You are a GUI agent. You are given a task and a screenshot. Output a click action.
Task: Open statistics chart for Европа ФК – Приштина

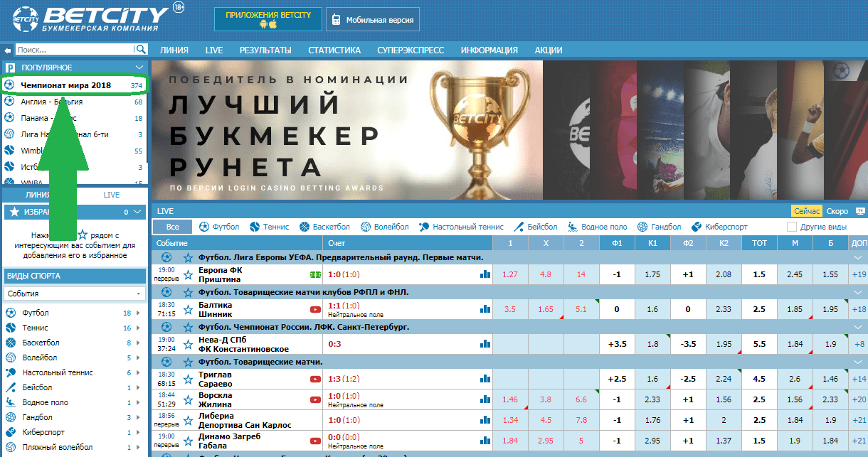pyautogui.click(x=485, y=274)
